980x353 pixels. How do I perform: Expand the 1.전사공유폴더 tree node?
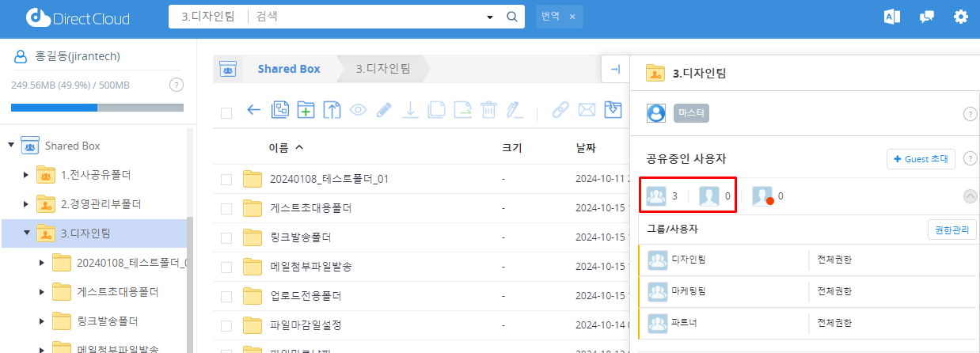tap(28, 175)
